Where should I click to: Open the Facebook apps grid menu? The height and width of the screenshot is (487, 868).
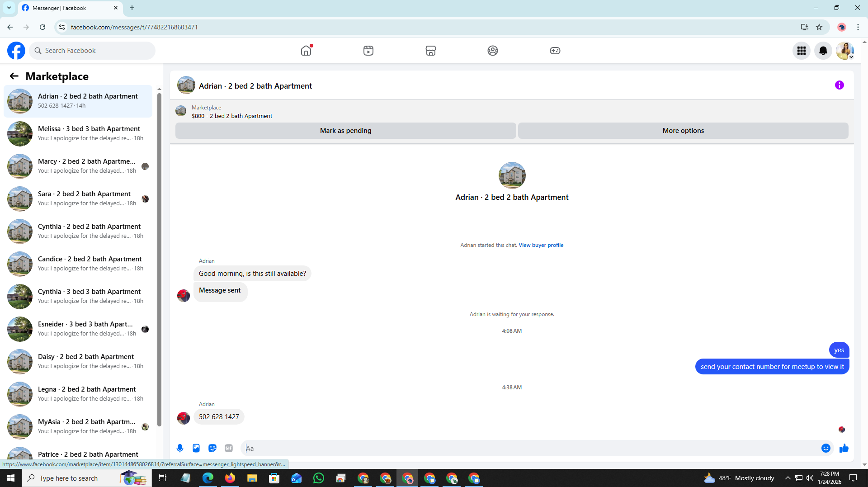coord(802,51)
